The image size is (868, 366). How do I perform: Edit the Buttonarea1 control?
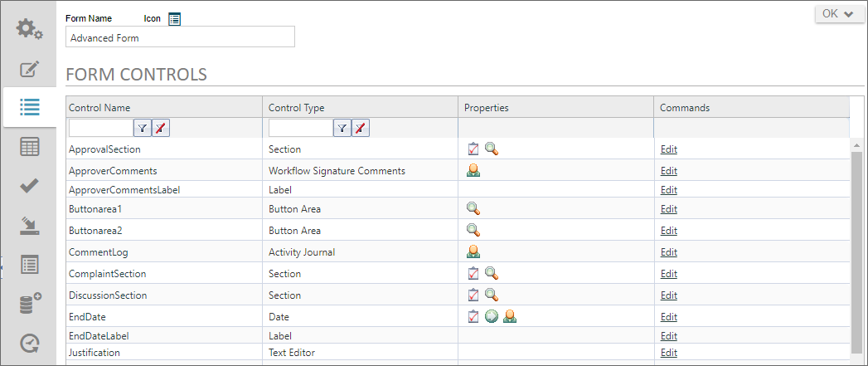pyautogui.click(x=668, y=209)
